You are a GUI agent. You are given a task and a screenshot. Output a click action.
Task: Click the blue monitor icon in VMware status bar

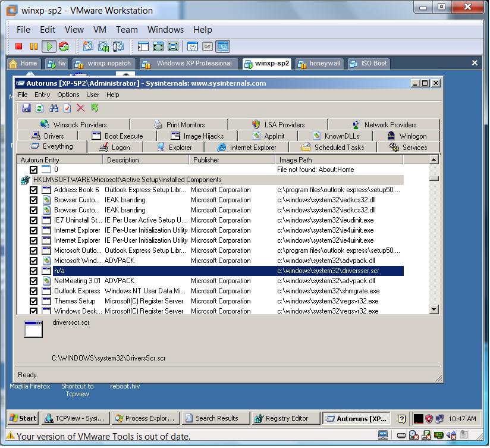click(x=383, y=435)
